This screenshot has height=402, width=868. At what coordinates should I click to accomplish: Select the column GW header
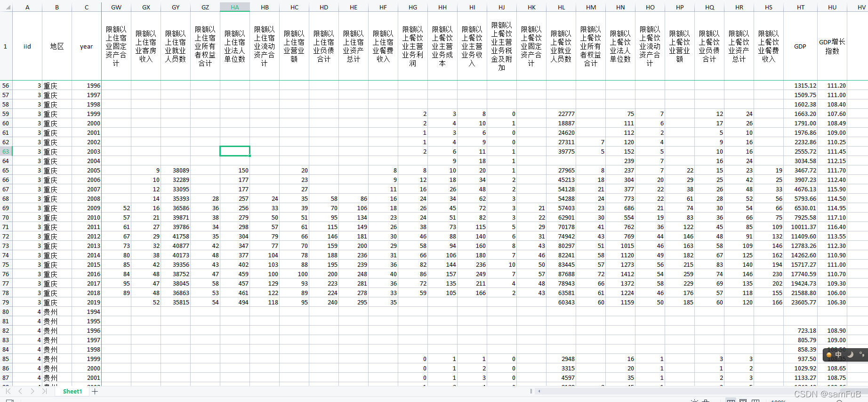[116, 8]
